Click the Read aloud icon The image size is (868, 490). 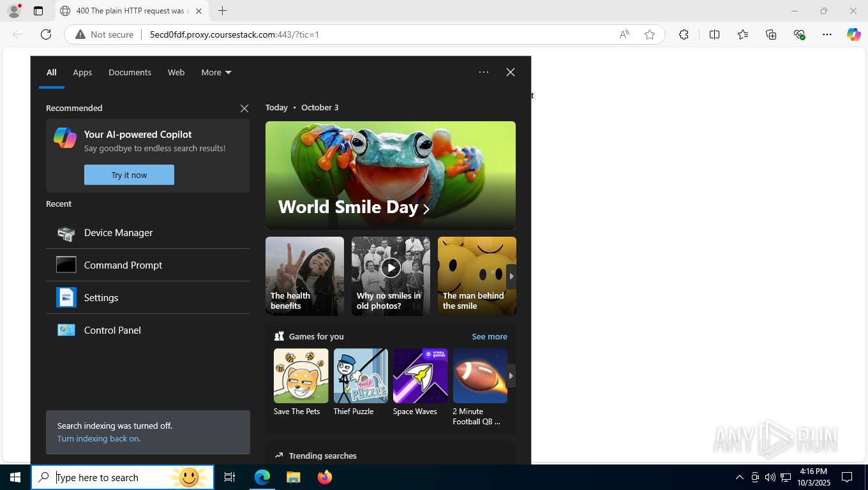pyautogui.click(x=624, y=34)
